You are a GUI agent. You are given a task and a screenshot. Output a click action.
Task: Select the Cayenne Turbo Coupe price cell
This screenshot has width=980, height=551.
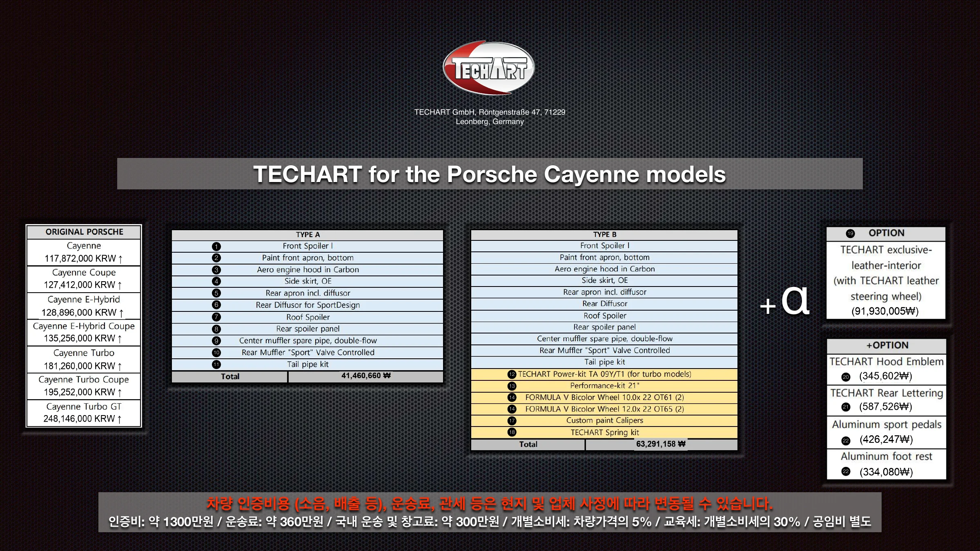(x=84, y=386)
